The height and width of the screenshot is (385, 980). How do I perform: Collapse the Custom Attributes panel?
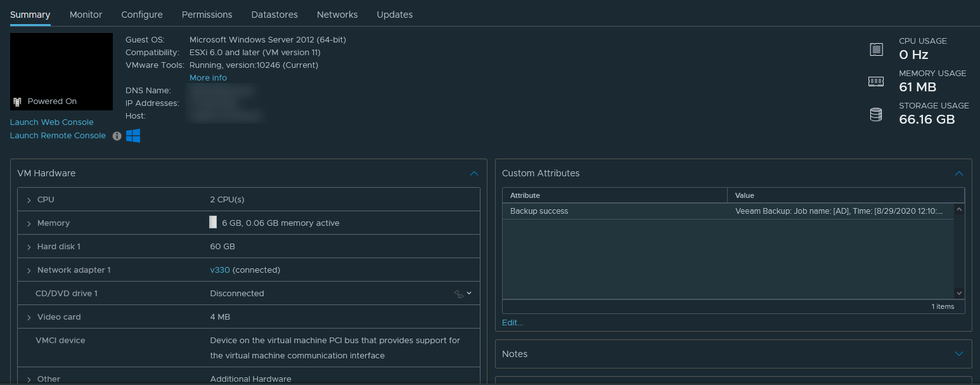tap(958, 173)
